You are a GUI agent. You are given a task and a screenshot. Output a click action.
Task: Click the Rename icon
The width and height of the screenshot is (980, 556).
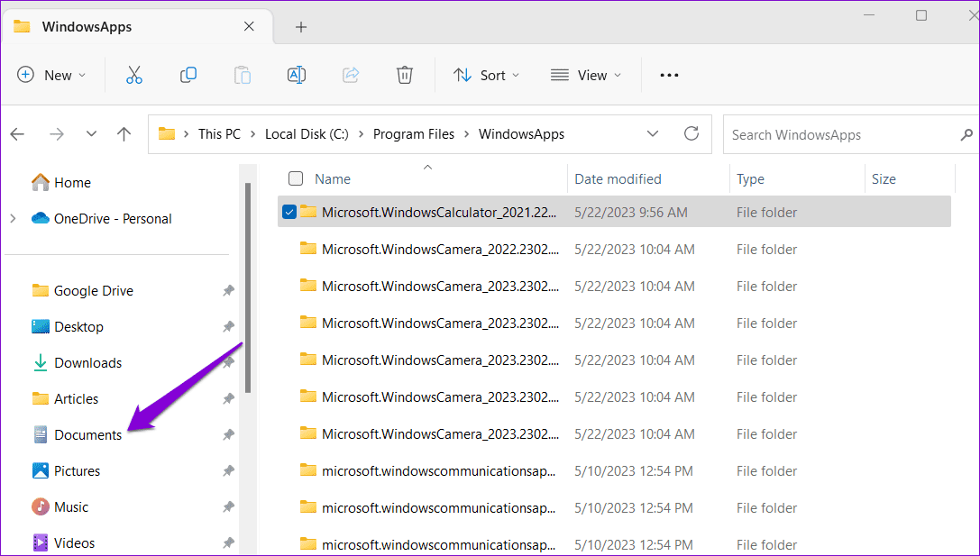coord(297,75)
